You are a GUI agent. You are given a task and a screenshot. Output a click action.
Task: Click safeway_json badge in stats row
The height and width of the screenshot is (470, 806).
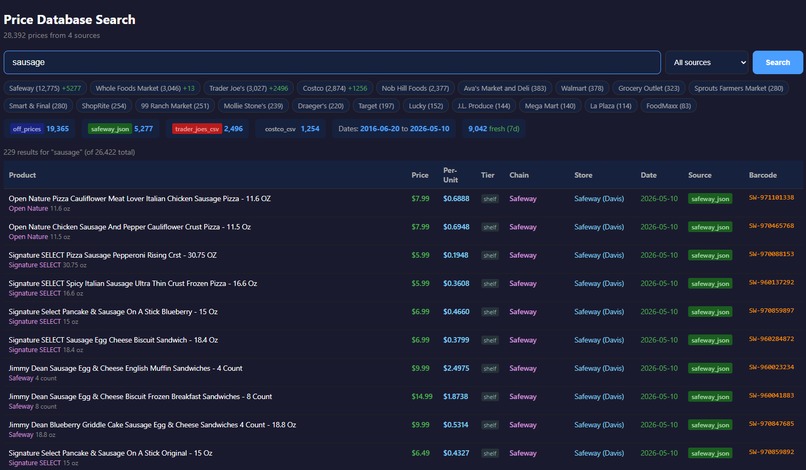click(109, 129)
